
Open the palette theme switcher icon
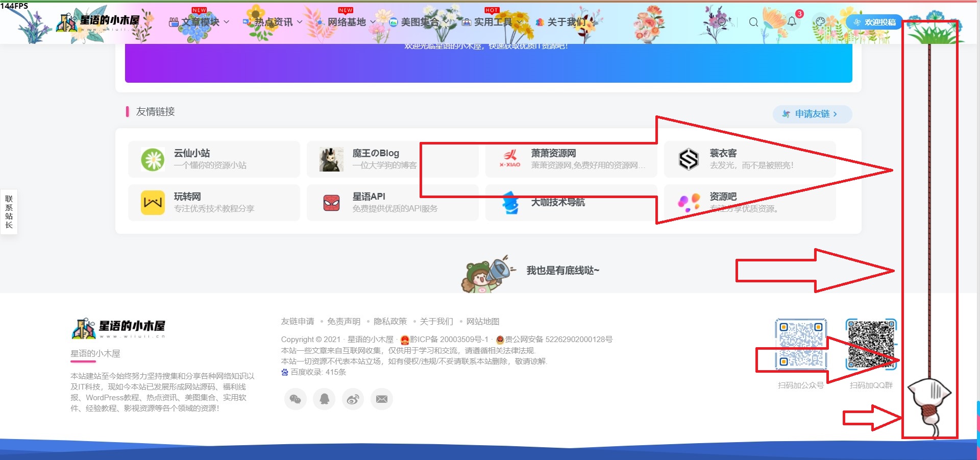(820, 22)
